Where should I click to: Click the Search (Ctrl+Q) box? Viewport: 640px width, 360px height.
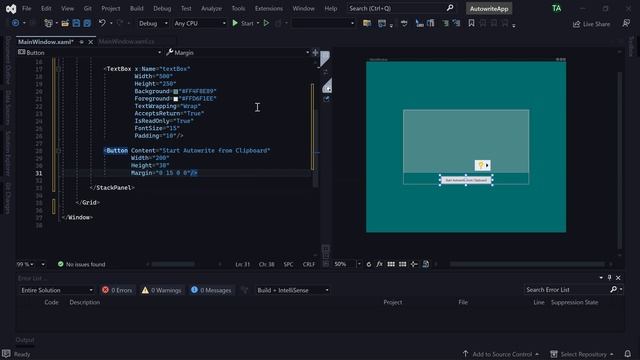[x=401, y=8]
